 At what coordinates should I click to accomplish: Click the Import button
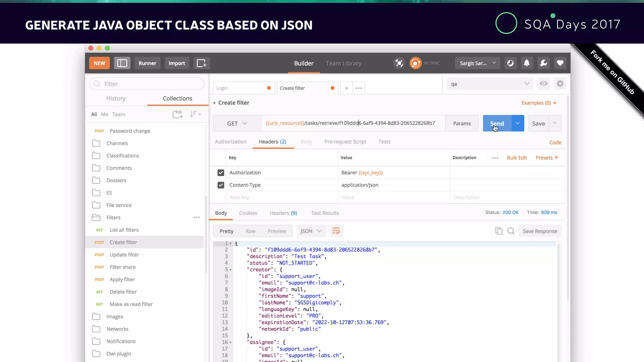[x=177, y=63]
